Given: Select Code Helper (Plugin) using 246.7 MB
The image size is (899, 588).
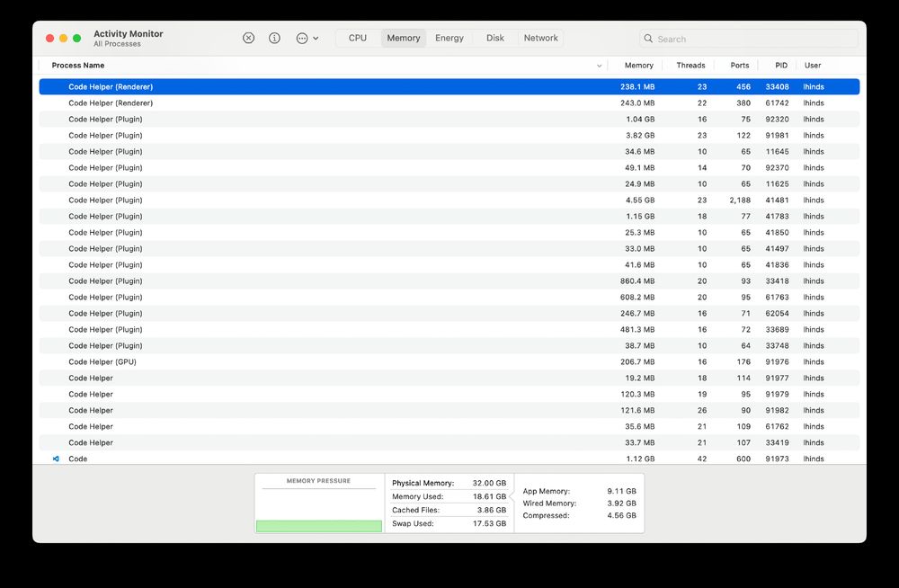Looking at the screenshot, I should (x=449, y=313).
